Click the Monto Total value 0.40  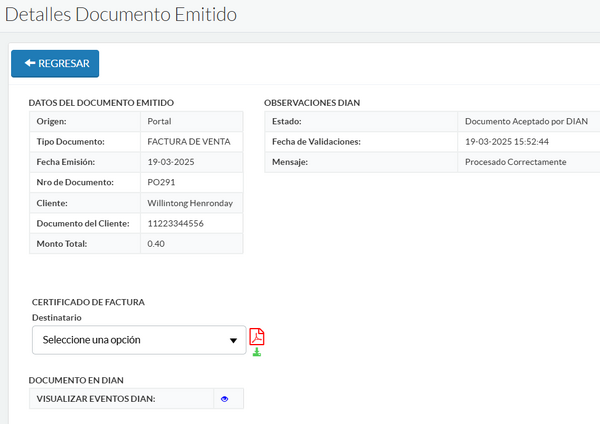click(x=158, y=244)
